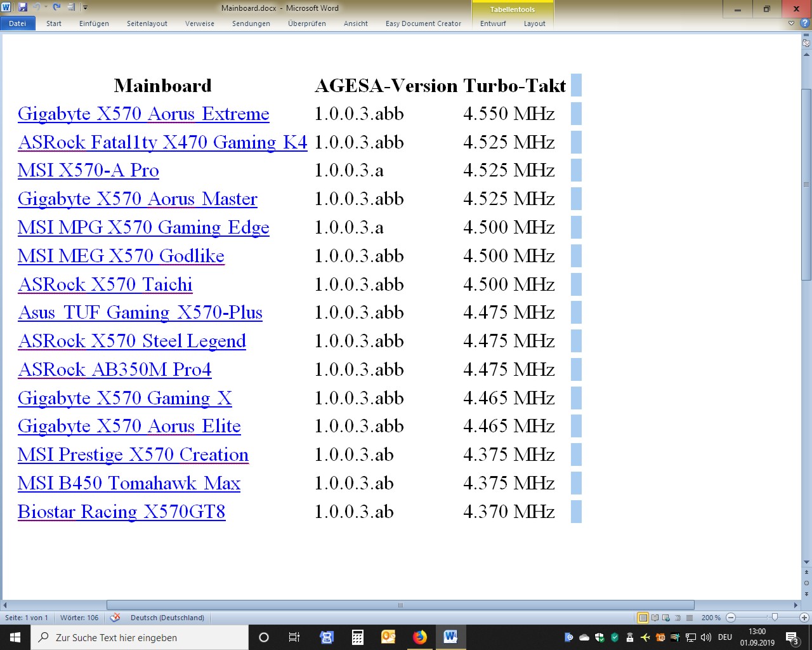Image resolution: width=812 pixels, height=650 pixels.
Task: Follow the Biostar Racing X570GT8 link
Action: click(122, 512)
